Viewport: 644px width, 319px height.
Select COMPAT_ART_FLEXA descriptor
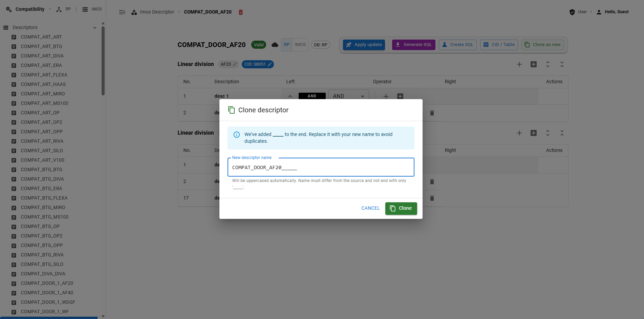point(44,75)
